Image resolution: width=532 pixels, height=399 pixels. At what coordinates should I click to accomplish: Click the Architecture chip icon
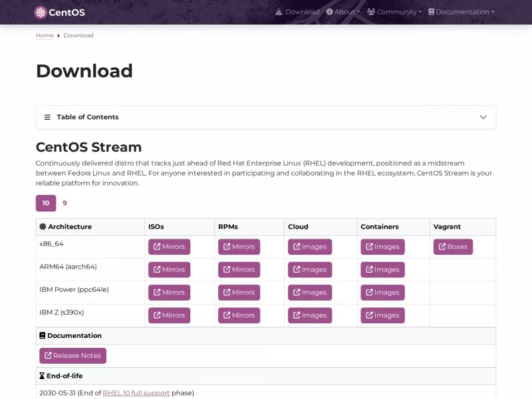point(43,227)
